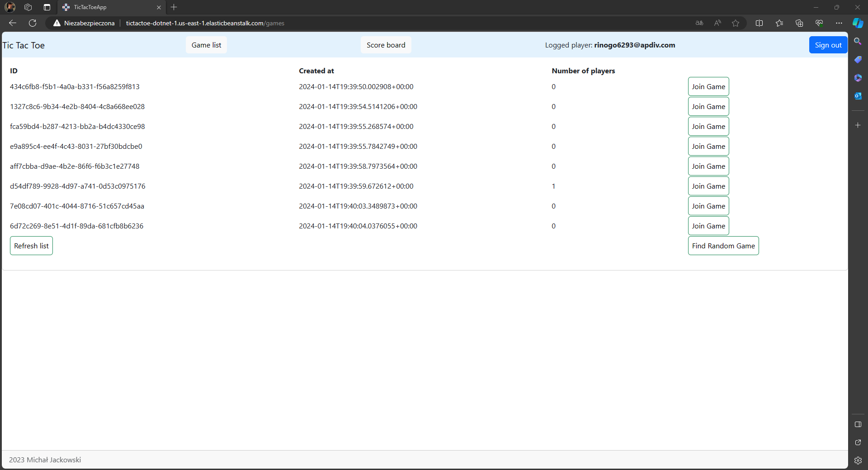This screenshot has width=868, height=470.
Task: Select the Created at column header
Action: coord(316,71)
